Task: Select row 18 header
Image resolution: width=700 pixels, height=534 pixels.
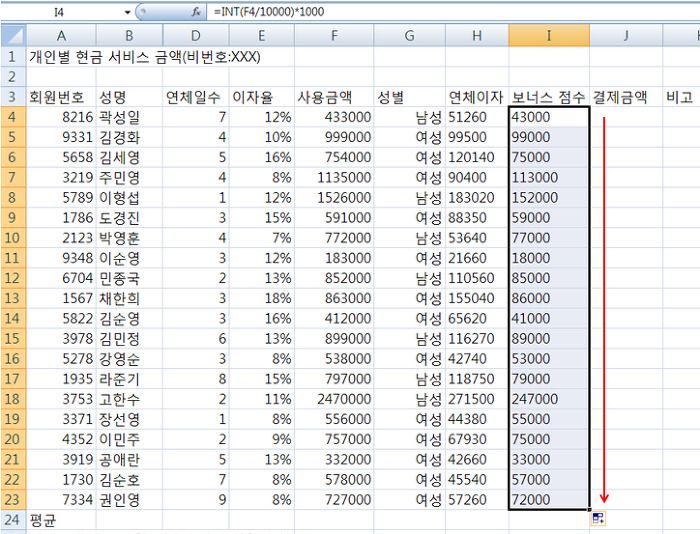Action: [13, 399]
